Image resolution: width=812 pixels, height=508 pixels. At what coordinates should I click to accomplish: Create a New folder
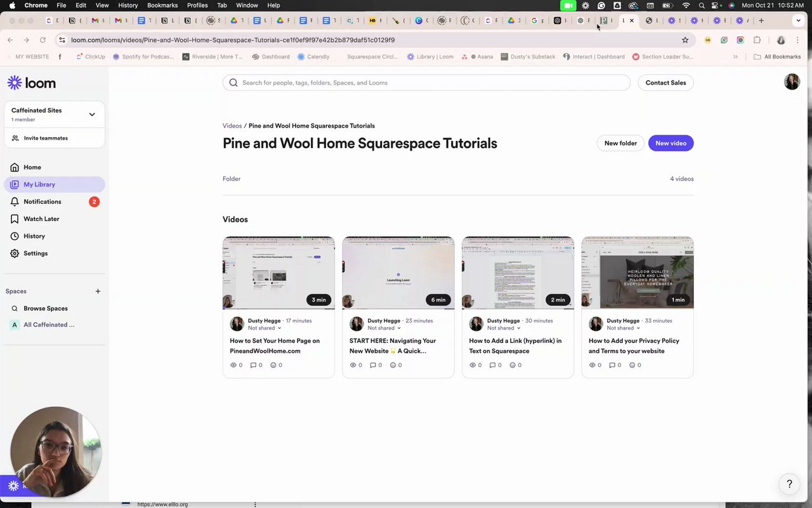pyautogui.click(x=620, y=143)
